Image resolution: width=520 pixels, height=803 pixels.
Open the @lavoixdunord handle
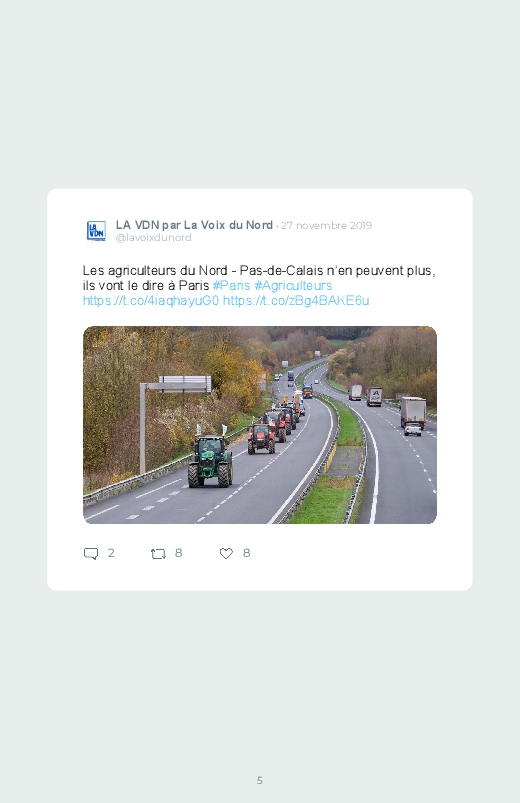pos(154,238)
